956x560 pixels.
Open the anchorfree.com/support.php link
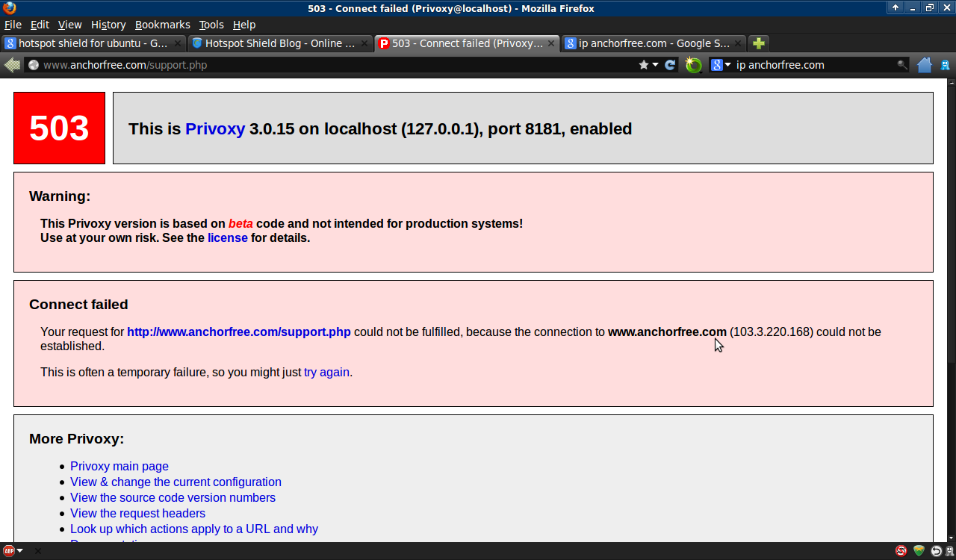tap(239, 332)
